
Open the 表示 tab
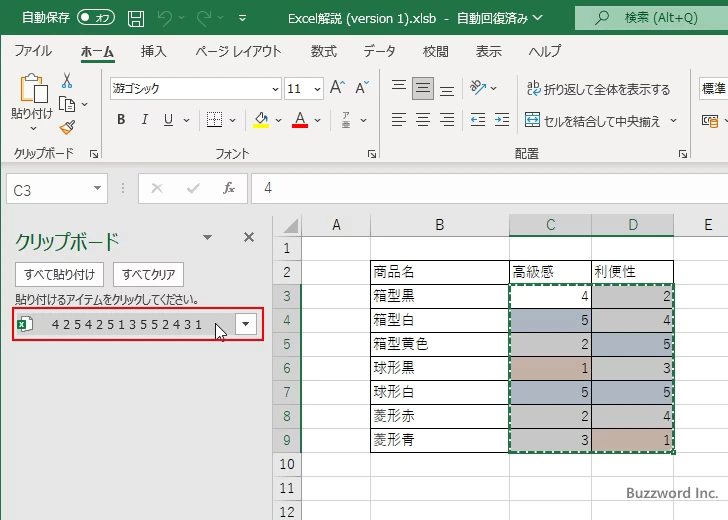[x=488, y=51]
